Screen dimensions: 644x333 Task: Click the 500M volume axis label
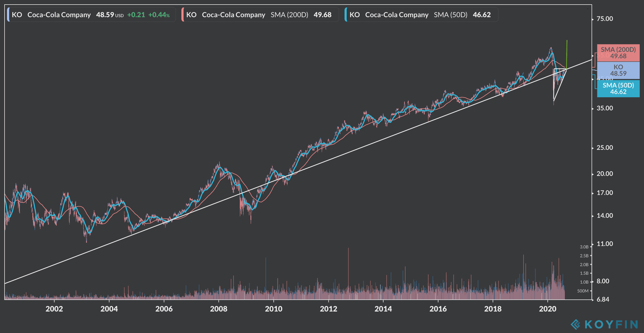point(583,291)
